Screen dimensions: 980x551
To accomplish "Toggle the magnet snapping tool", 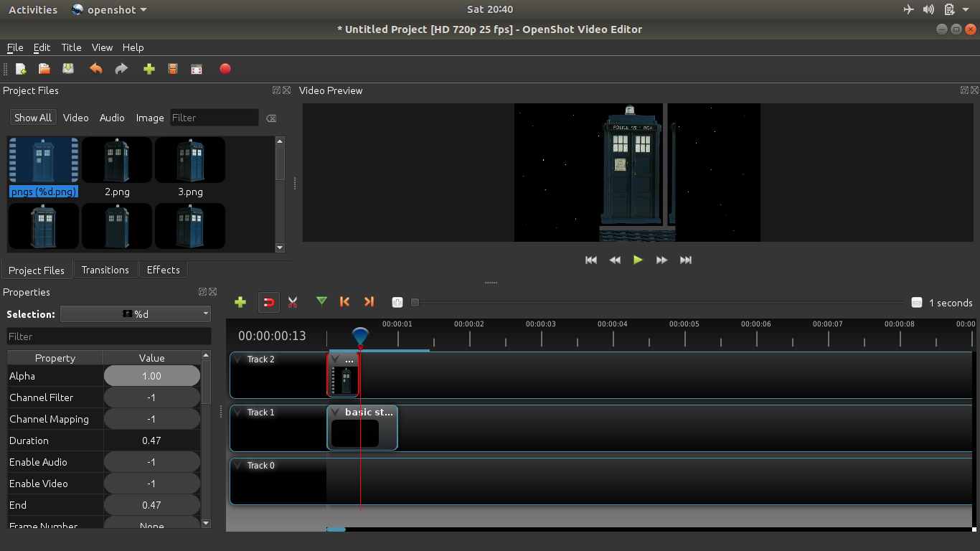I will (269, 302).
